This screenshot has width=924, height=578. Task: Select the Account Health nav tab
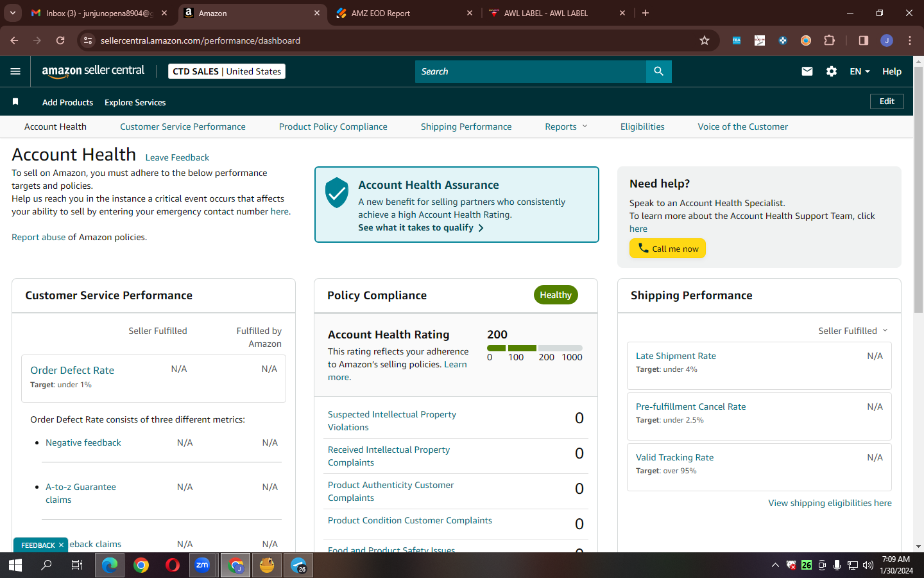tap(55, 127)
